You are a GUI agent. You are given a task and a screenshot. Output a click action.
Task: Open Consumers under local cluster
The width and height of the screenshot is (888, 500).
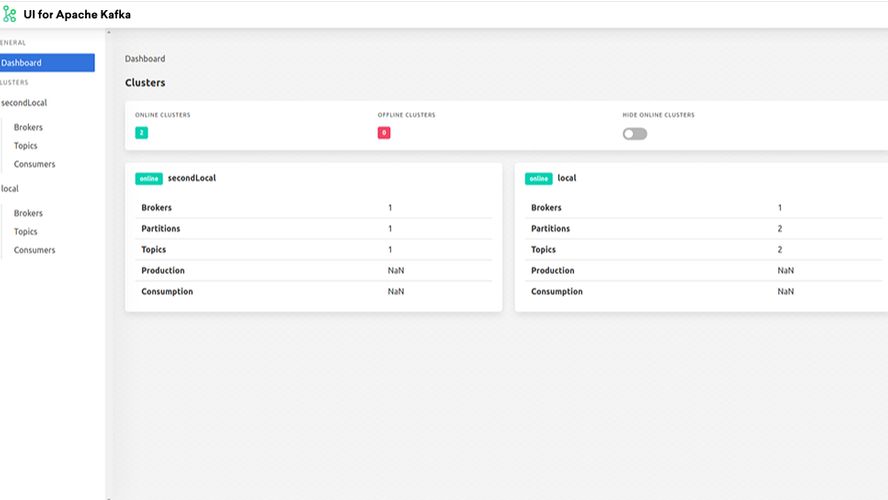(34, 250)
